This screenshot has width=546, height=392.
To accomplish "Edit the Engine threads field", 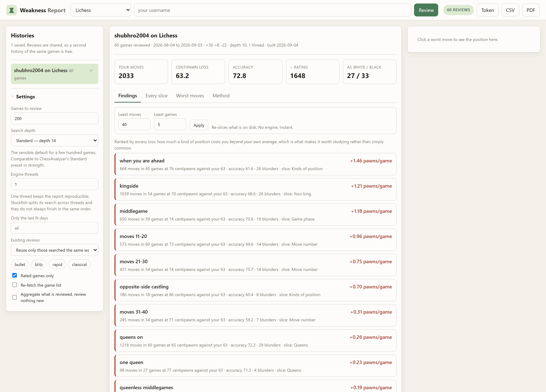I will pyautogui.click(x=54, y=184).
